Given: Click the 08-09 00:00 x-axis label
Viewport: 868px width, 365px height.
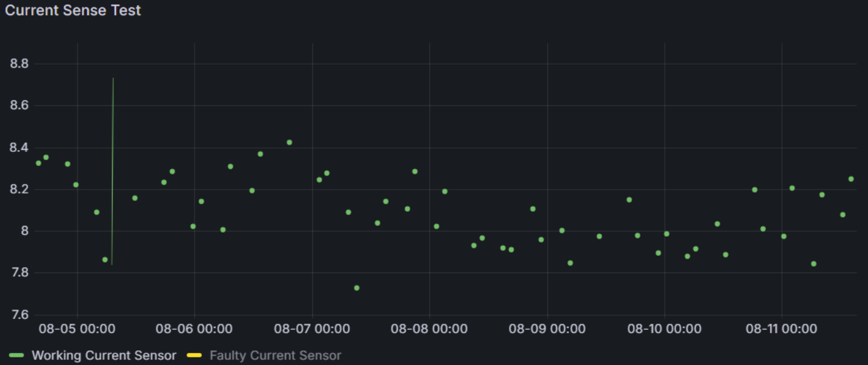Looking at the screenshot, I should pos(547,329).
